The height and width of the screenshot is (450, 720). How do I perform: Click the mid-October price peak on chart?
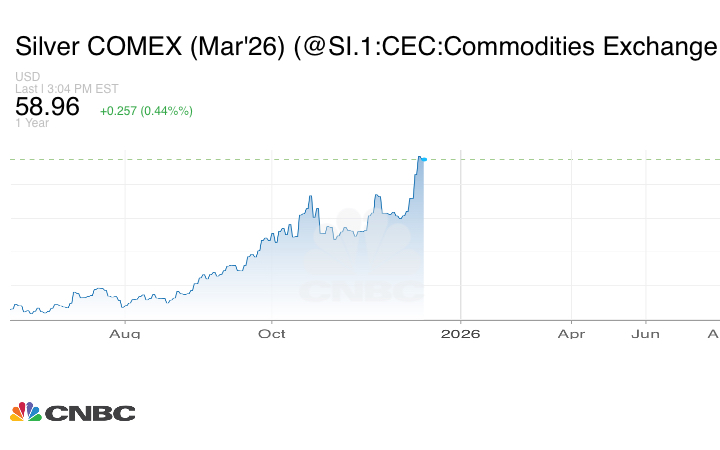click(x=310, y=199)
